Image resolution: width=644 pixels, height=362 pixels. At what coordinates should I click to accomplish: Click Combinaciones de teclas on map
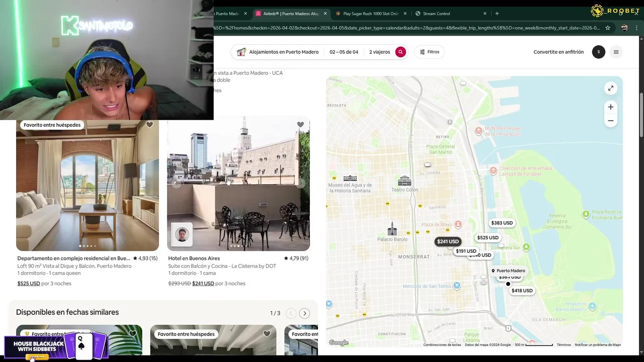pyautogui.click(x=442, y=345)
